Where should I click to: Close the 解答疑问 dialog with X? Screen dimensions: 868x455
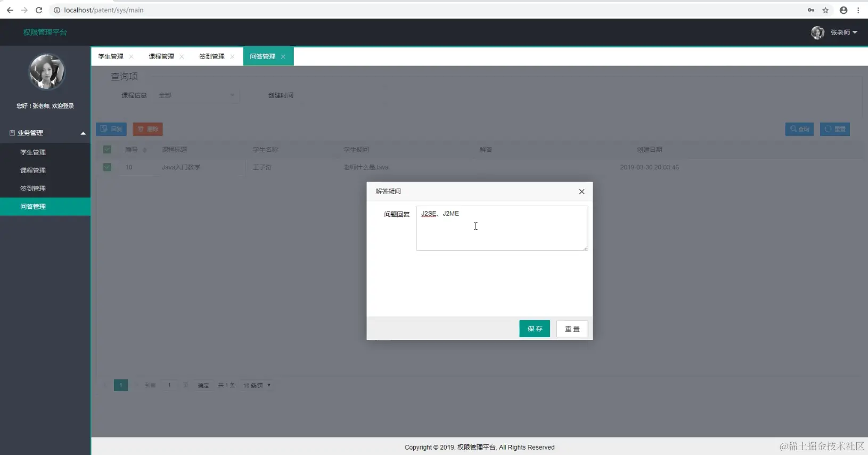(x=582, y=192)
